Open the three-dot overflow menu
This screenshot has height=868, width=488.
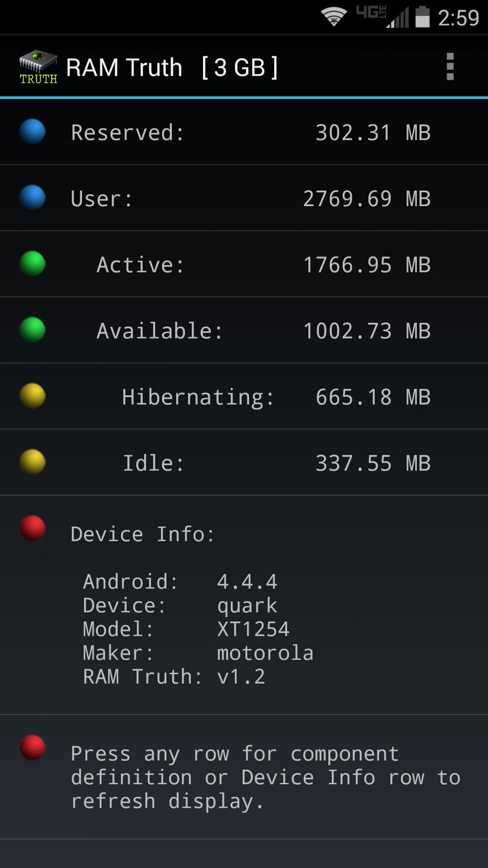[450, 67]
